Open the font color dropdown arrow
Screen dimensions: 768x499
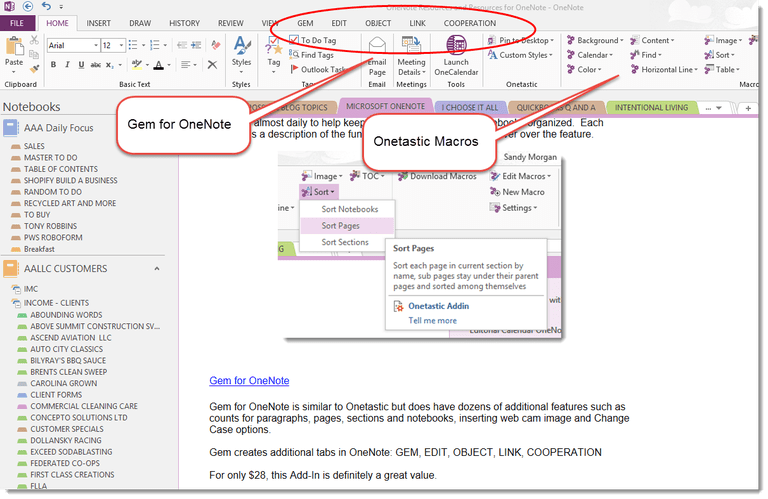coord(169,65)
